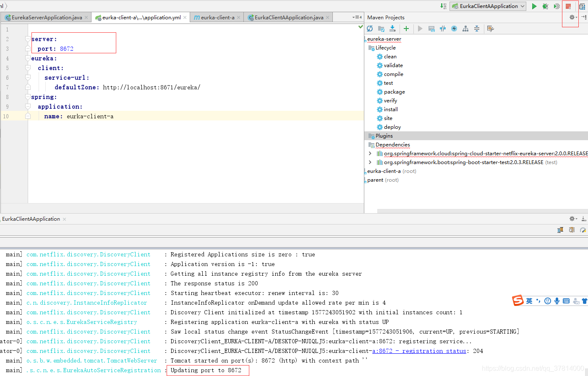Image resolution: width=588 pixels, height=376 pixels.
Task: Show hidden editor tabs list
Action: (x=357, y=17)
